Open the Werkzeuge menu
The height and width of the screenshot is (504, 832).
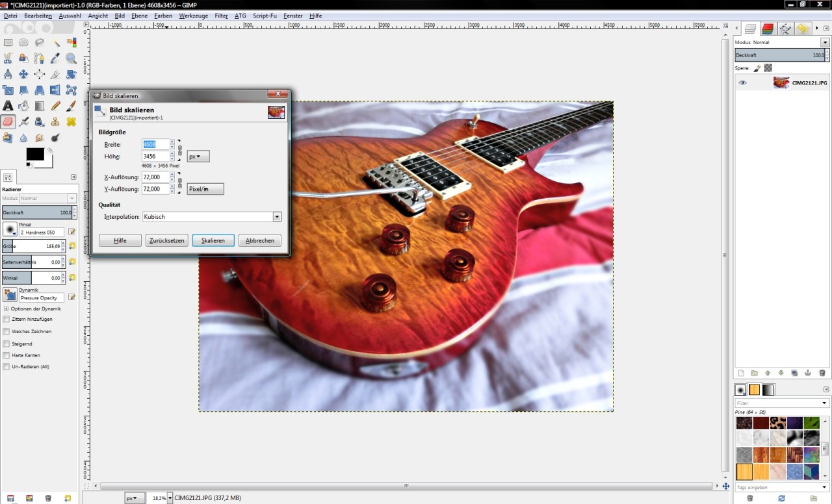click(194, 16)
